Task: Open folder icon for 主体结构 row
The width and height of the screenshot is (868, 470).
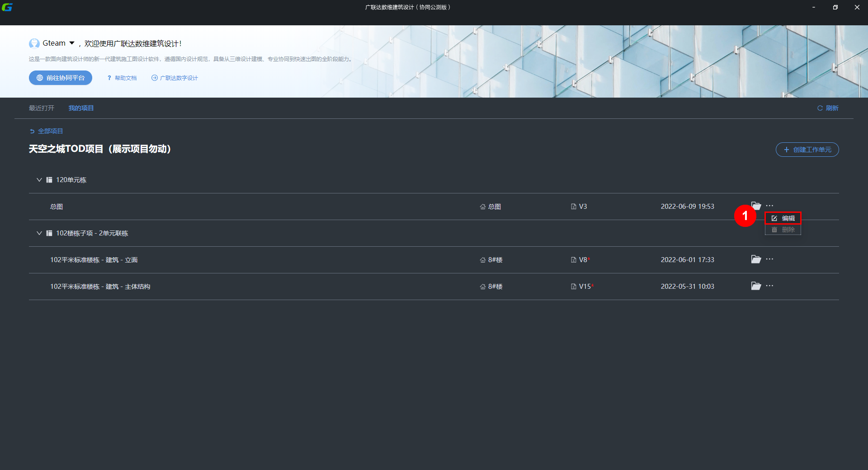Action: [x=756, y=286]
